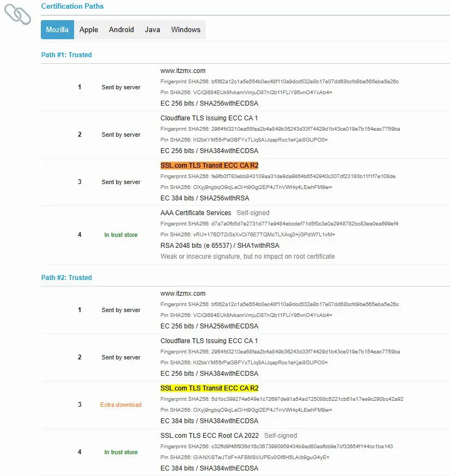The width and height of the screenshot is (450, 476).
Task: Click 'Sent by server' in Path #1 row 1
Action: click(x=121, y=88)
